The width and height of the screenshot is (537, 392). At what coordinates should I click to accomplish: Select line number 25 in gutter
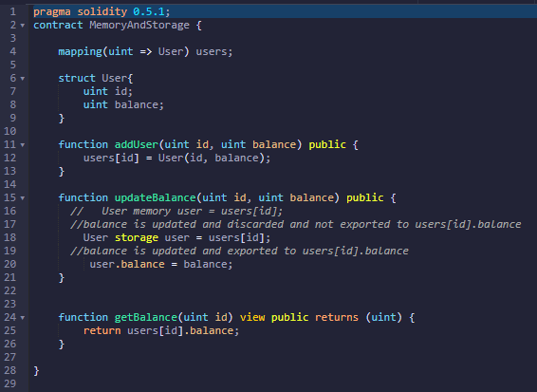coord(9,330)
